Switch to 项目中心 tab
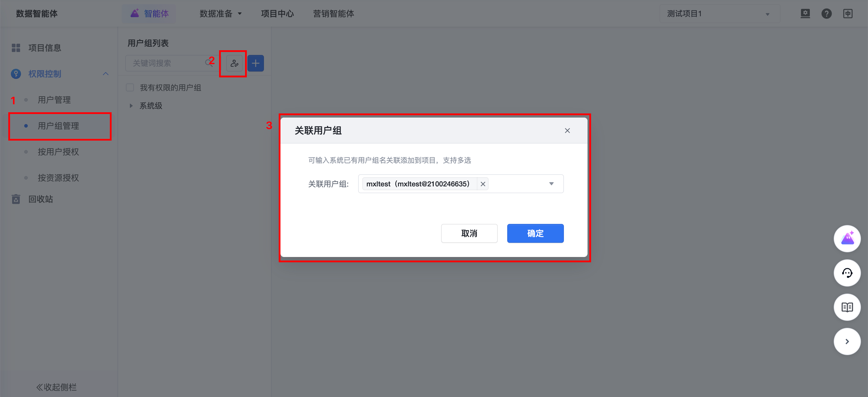The width and height of the screenshot is (868, 397). click(277, 14)
